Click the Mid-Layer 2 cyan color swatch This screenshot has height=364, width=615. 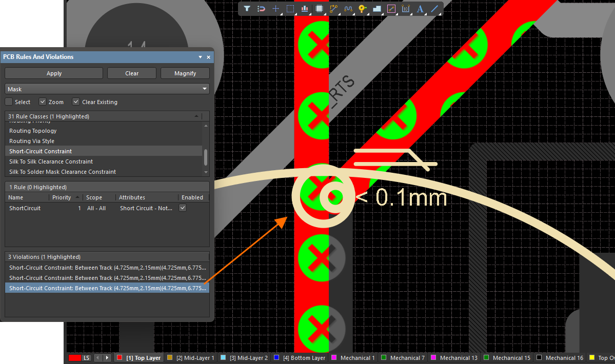click(x=223, y=357)
